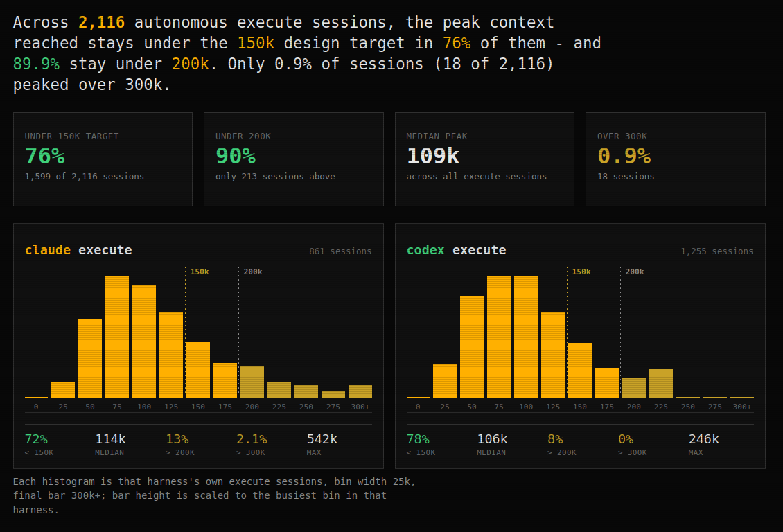Click the histogram footnote about bin width

point(214,495)
